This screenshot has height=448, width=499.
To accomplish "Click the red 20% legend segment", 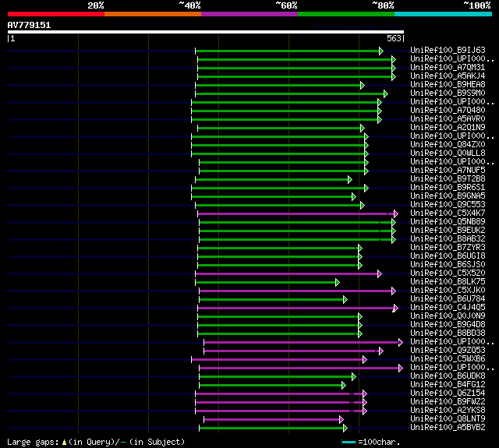I will (x=56, y=14).
